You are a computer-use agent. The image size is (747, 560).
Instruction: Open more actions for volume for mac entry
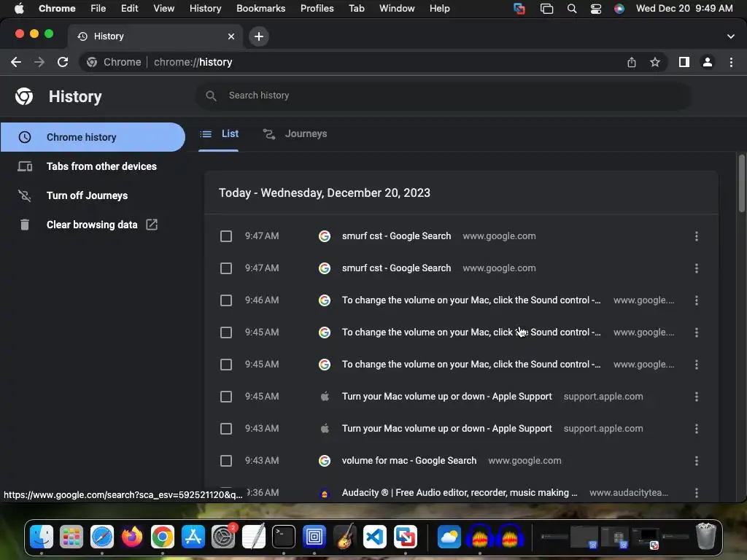697,461
